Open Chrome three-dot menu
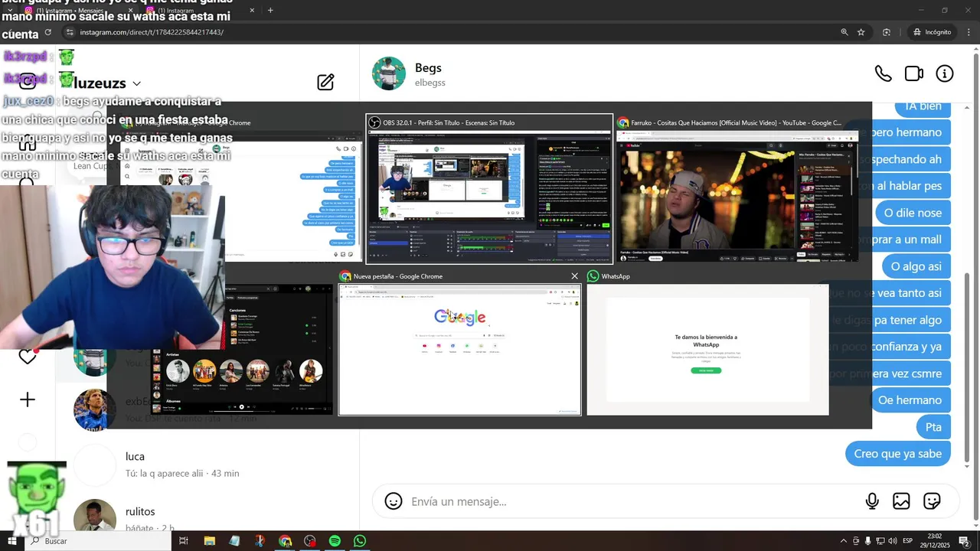 (967, 32)
